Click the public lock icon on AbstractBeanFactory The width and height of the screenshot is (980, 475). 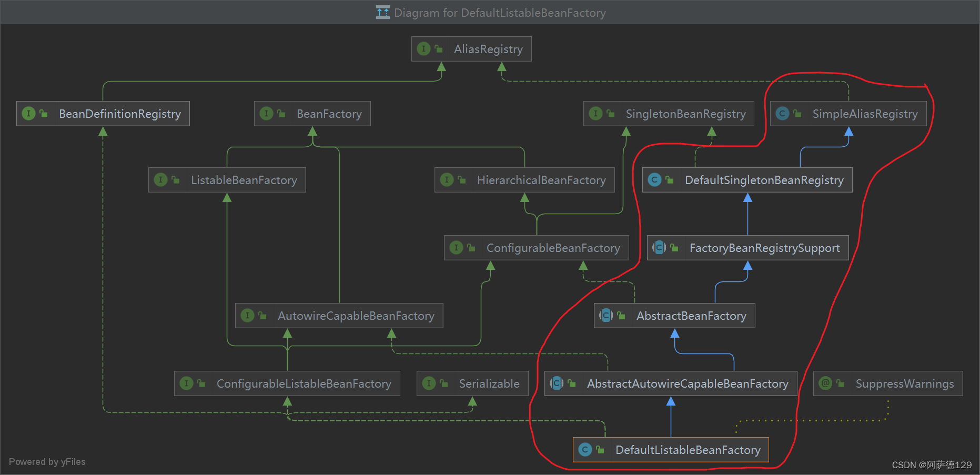coord(621,316)
